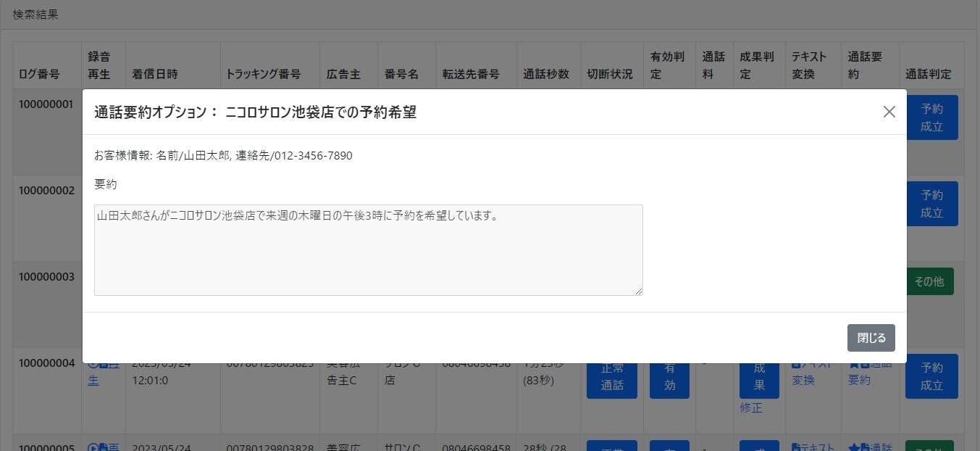Open the star icon beside 通話要約 for log 100000004
Viewport: 980px width, 451px height.
[853, 365]
